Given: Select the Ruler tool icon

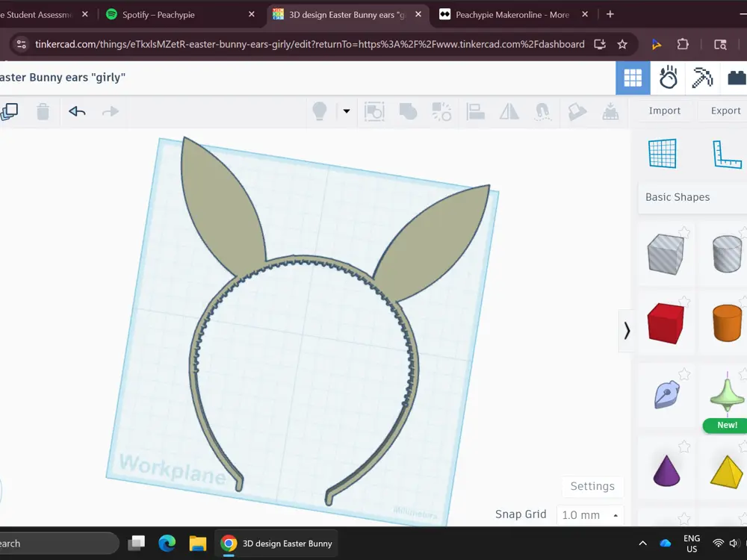Looking at the screenshot, I should [x=727, y=155].
